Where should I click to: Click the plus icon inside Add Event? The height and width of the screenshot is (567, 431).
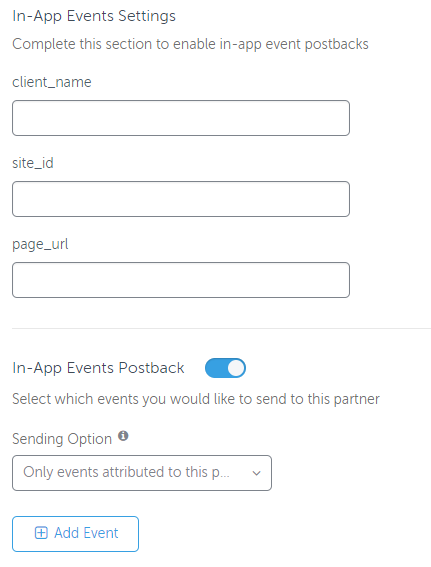coord(41,533)
